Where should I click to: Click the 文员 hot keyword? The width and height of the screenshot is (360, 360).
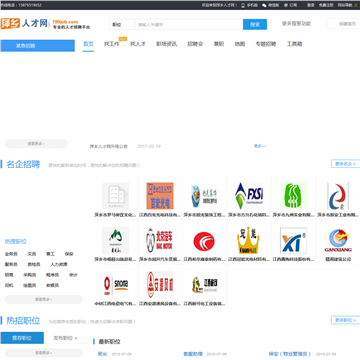coord(32,254)
